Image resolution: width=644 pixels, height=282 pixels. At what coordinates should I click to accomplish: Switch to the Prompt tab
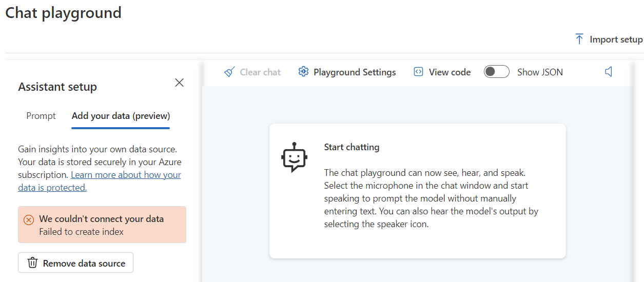pos(41,116)
